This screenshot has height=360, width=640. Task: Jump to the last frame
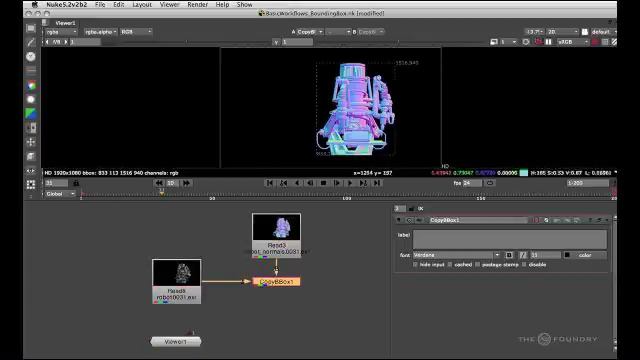(377, 183)
